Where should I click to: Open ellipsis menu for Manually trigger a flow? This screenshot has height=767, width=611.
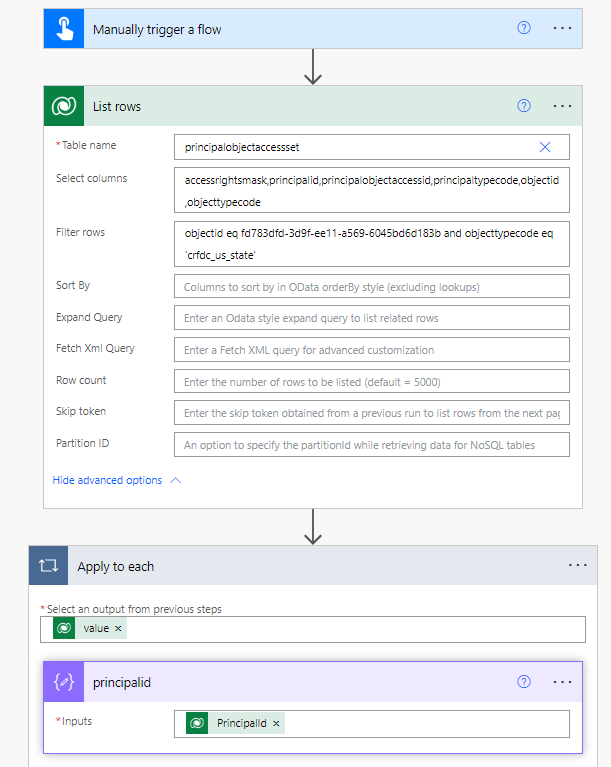coord(563,28)
